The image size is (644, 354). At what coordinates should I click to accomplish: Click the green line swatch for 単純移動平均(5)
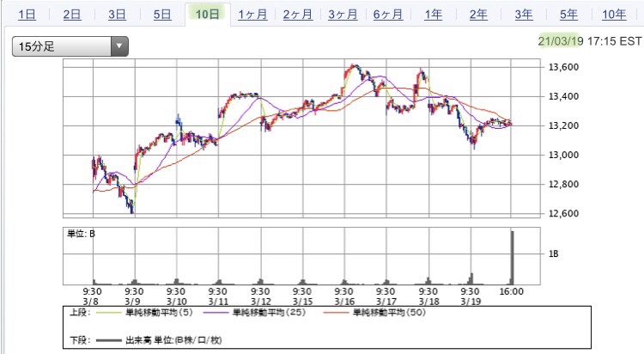[109, 313]
